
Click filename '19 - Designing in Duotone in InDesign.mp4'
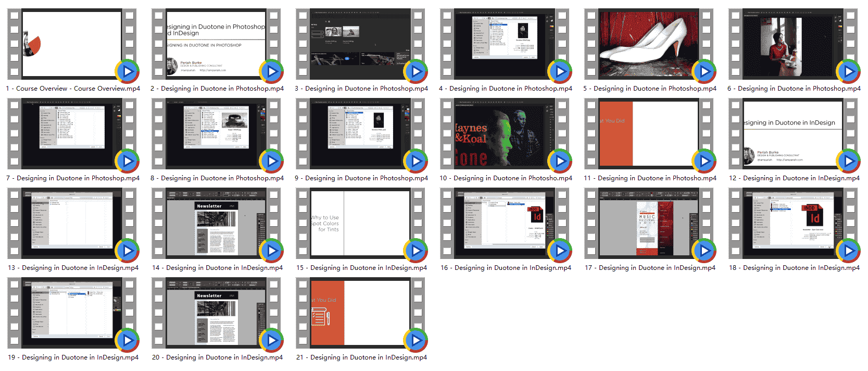pyautogui.click(x=73, y=357)
